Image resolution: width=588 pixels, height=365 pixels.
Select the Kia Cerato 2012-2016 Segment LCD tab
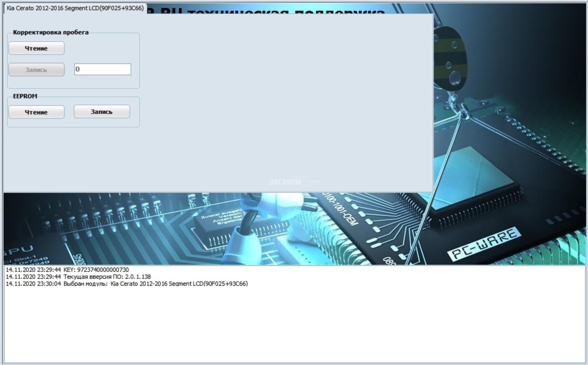pyautogui.click(x=75, y=8)
